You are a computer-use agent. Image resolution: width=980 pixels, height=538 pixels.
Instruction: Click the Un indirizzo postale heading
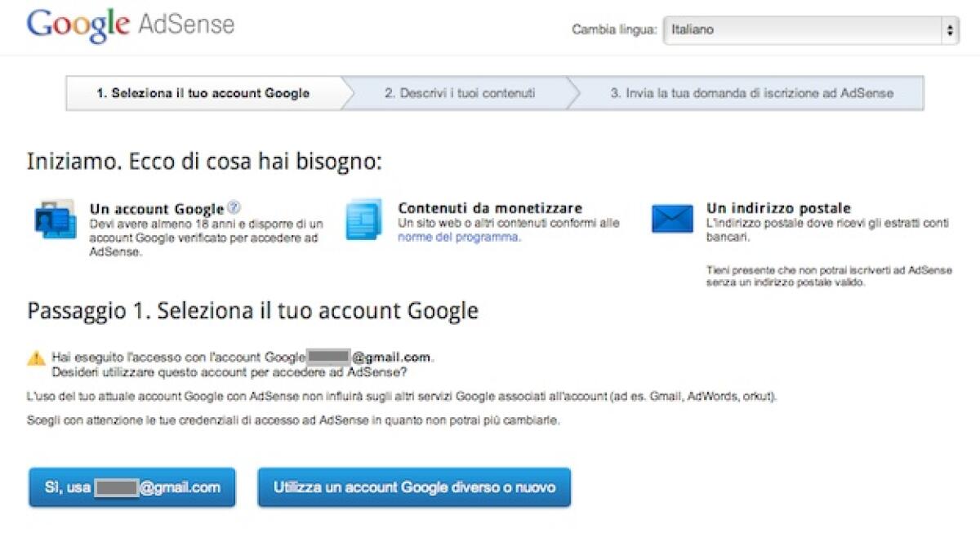coord(778,208)
